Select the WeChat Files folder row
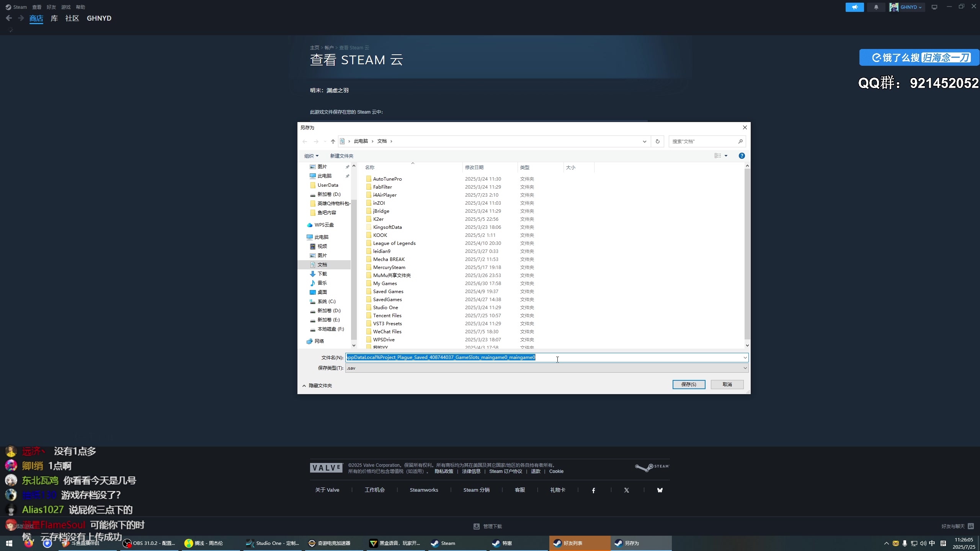Screen dimensions: 980x551 pyautogui.click(x=387, y=331)
